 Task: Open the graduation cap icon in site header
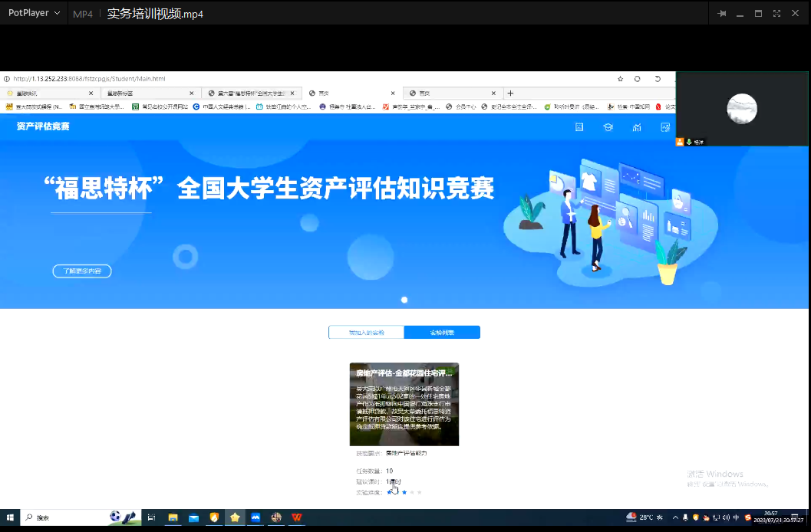pos(608,127)
